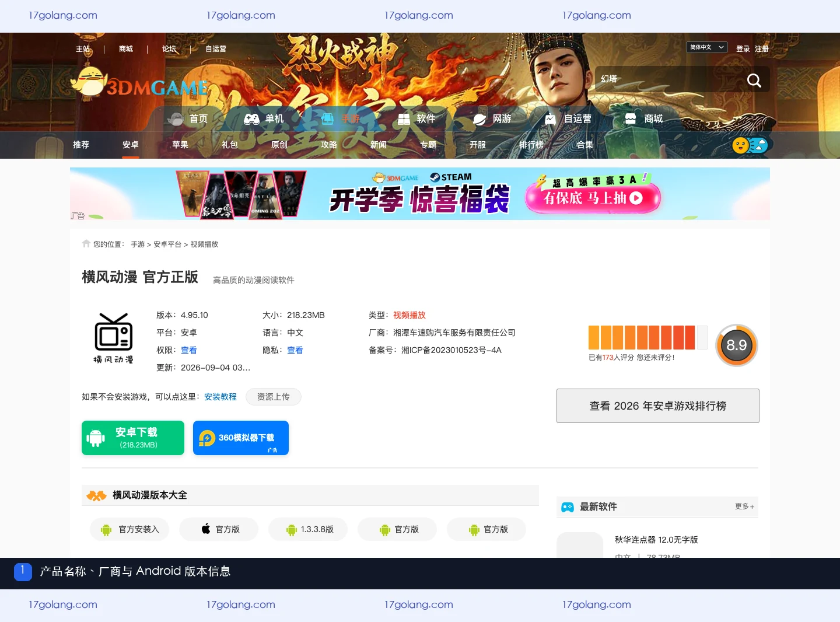The height and width of the screenshot is (622, 840).
Task: Select the 苹果 tab
Action: (180, 145)
